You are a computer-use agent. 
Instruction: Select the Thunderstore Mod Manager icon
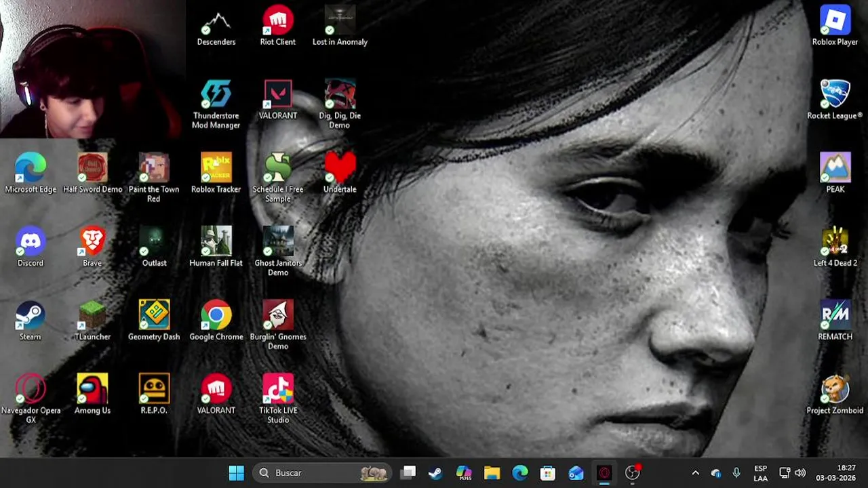[216, 105]
